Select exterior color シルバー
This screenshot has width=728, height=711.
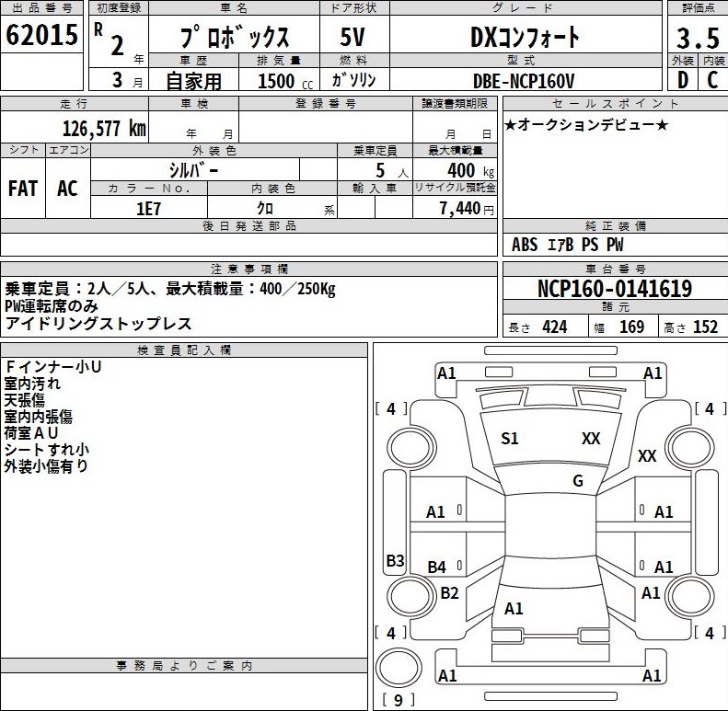point(193,170)
